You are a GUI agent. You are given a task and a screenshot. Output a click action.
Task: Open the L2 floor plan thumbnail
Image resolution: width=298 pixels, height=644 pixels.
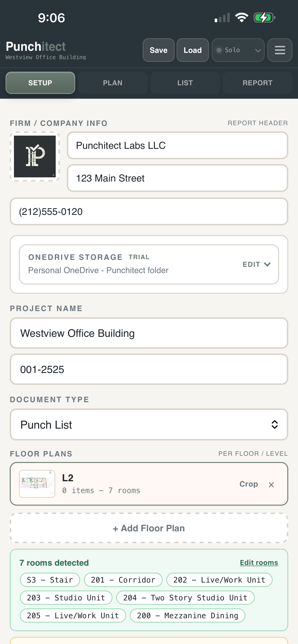pos(37,484)
